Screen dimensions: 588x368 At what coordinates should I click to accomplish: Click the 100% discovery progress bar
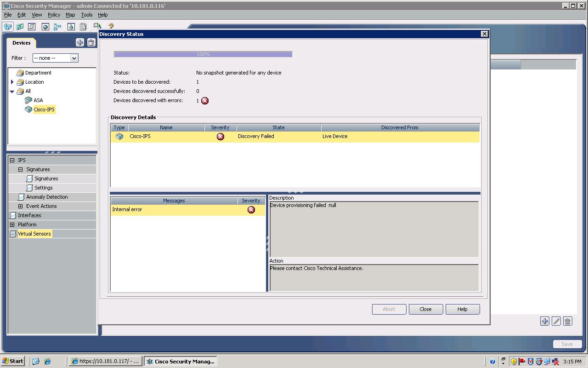click(x=203, y=54)
